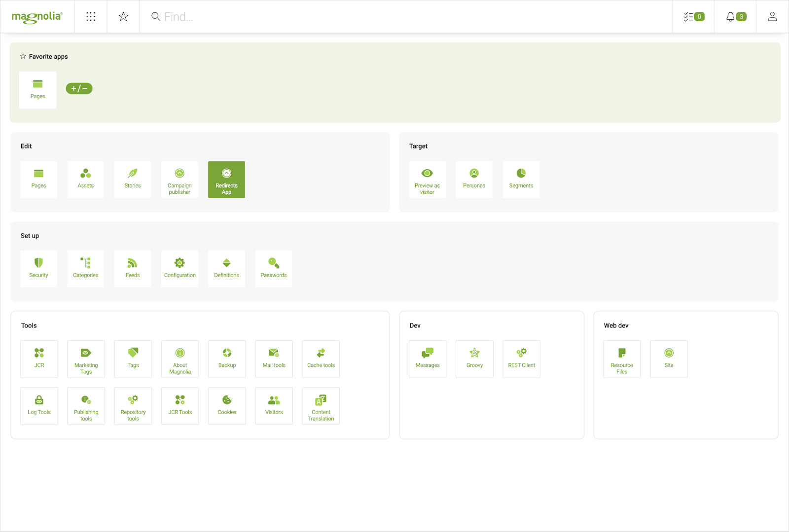The width and height of the screenshot is (789, 532).
Task: Open the Stories editor
Action: pyautogui.click(x=132, y=179)
